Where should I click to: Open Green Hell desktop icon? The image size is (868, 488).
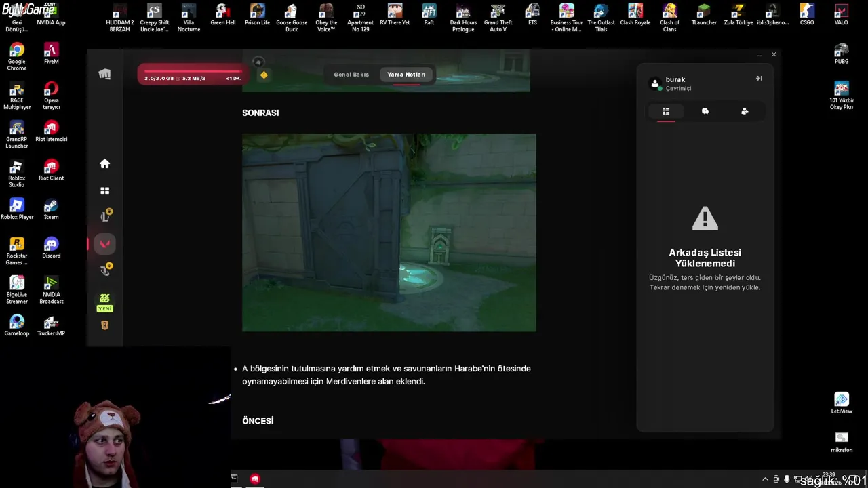click(222, 15)
